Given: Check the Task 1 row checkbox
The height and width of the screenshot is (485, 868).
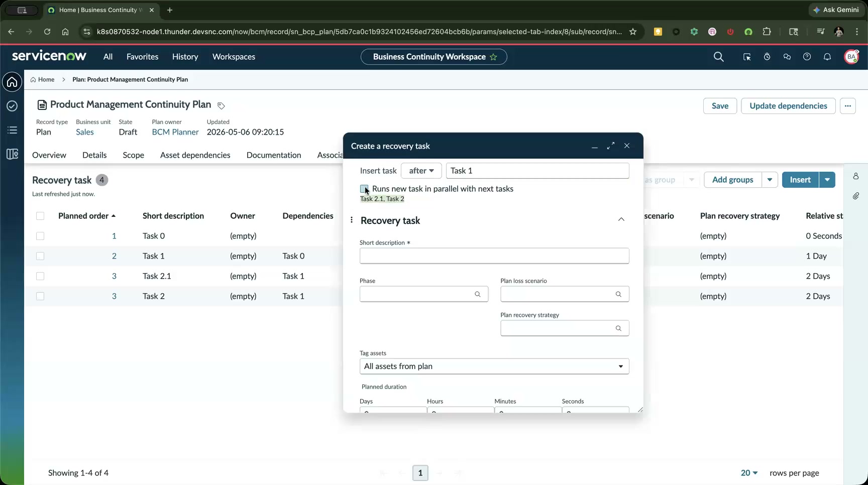Looking at the screenshot, I should click(40, 256).
